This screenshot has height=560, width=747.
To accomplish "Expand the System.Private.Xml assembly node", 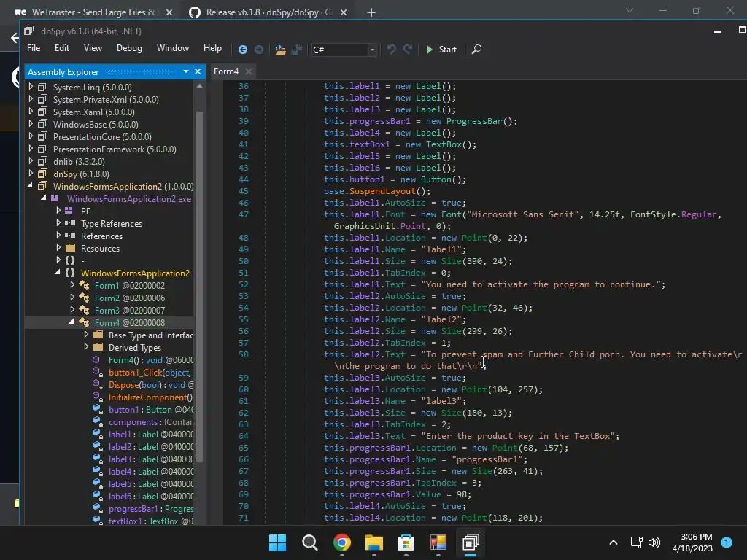I will pyautogui.click(x=31, y=99).
